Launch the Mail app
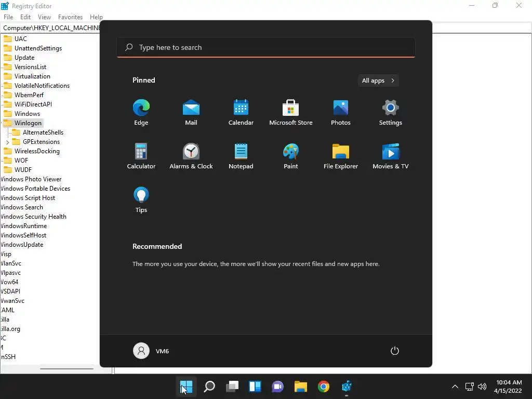Screen dimensions: 532x399 [191, 112]
